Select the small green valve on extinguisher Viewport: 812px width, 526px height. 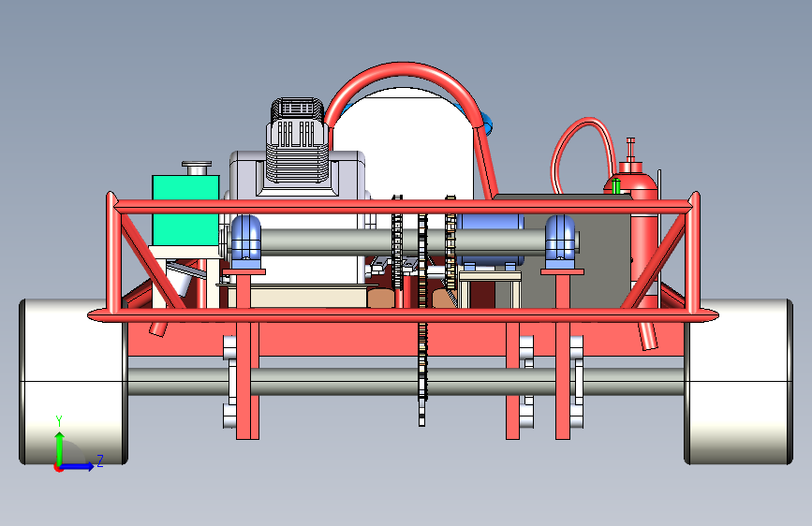(615, 186)
